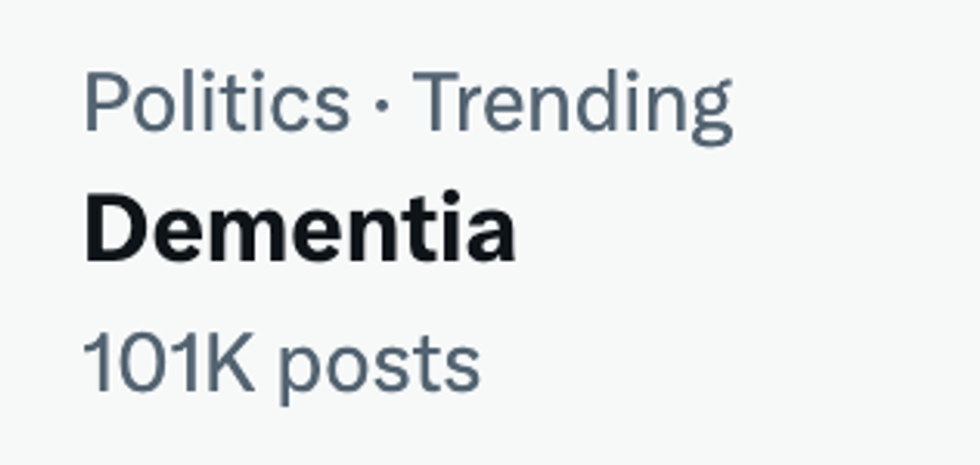This screenshot has height=465, width=980.
Task: Click the bold Dementia headline
Action: [300, 230]
